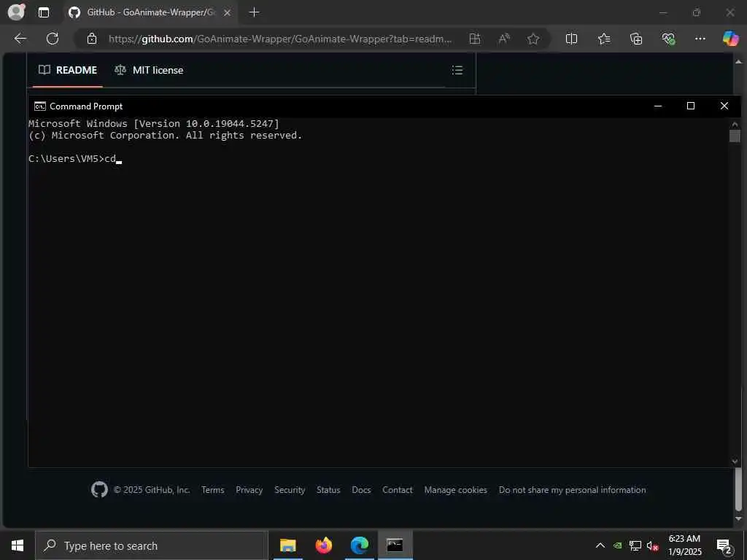Click the taskbar search box
747x560 pixels.
(152, 545)
